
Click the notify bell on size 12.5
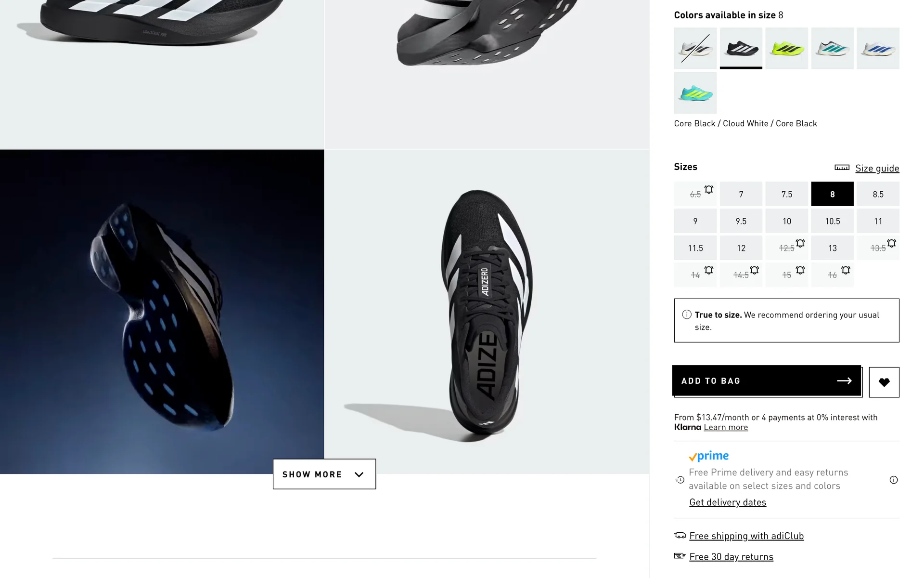800,243
